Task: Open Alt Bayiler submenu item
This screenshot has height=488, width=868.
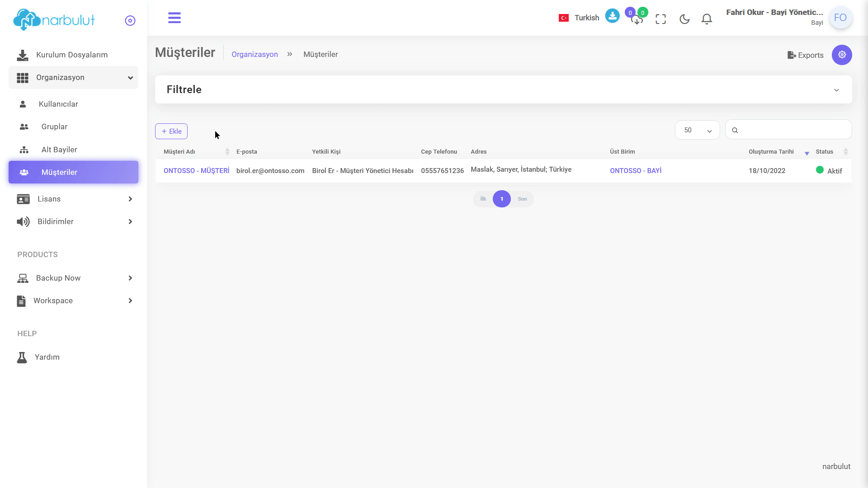Action: 73,150
